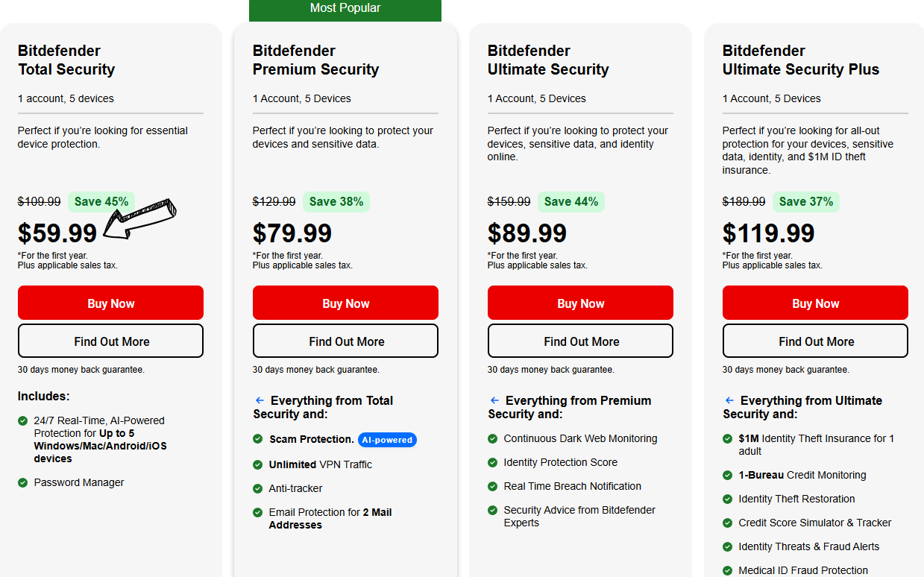Click the blue arrow before Everything from Ultimate Security
This screenshot has height=577, width=924.
[729, 400]
